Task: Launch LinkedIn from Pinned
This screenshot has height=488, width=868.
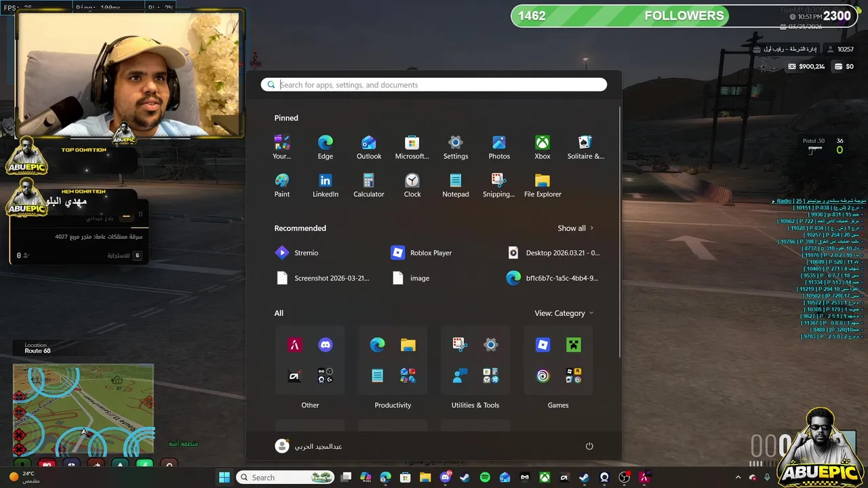Action: (325, 185)
